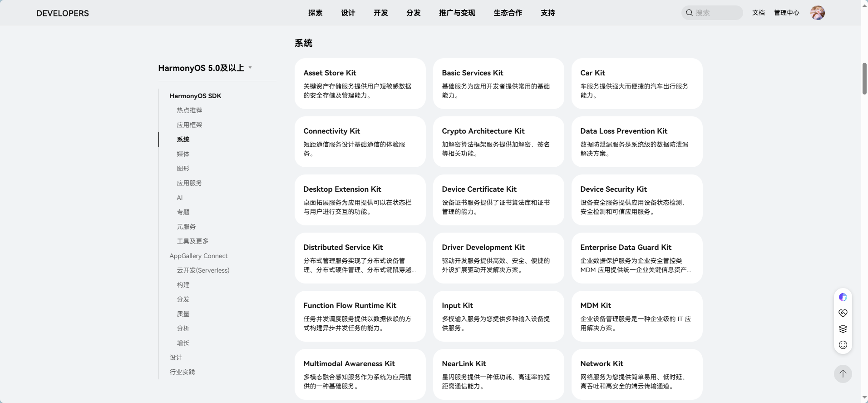Image resolution: width=868 pixels, height=403 pixels.
Task: Open the NearLink Kit card
Action: (x=498, y=374)
